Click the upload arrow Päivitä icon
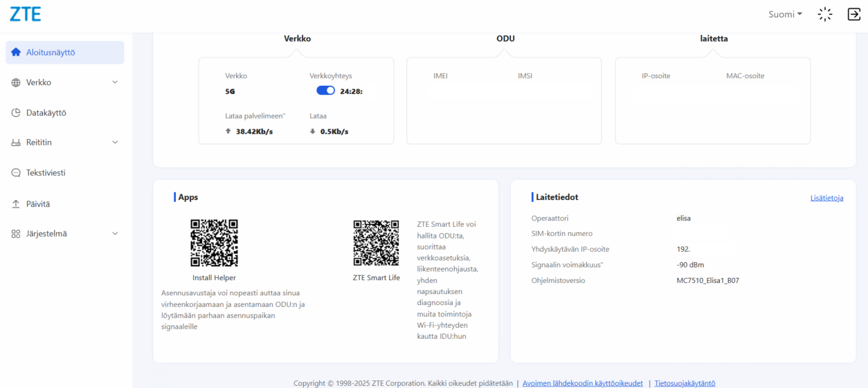Screen dimensions: 868x388 click(x=16, y=204)
